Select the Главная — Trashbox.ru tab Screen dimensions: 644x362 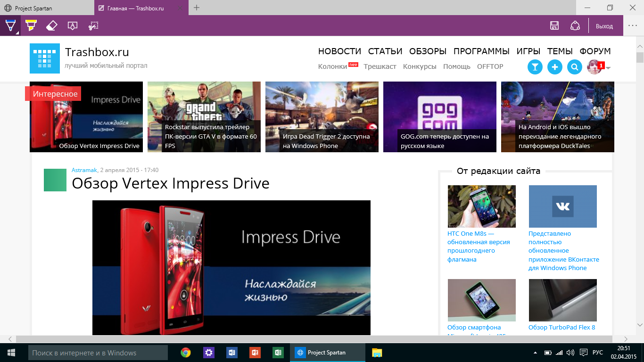141,8
